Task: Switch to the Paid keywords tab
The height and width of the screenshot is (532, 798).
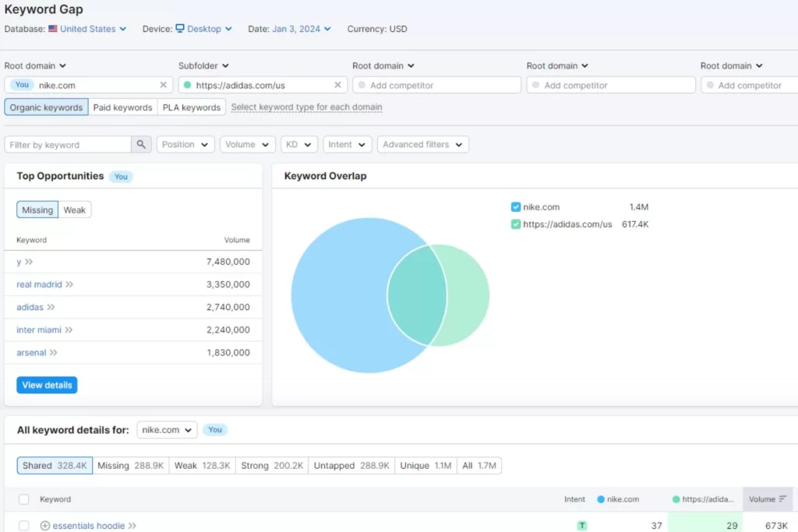Action: tap(122, 107)
